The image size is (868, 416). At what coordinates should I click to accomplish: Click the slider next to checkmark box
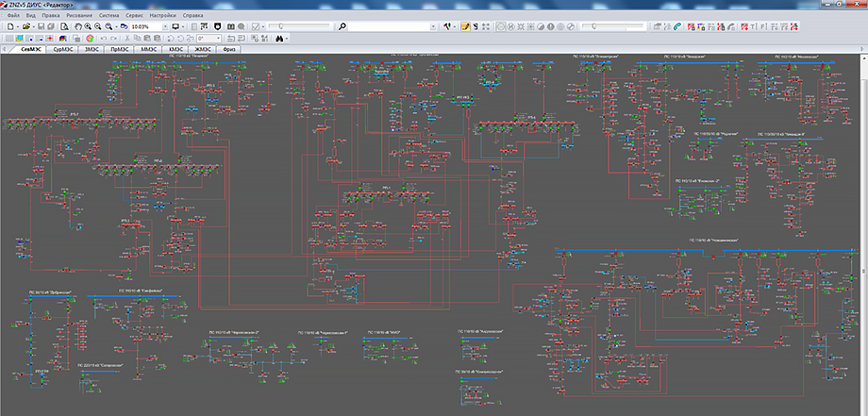299,26
